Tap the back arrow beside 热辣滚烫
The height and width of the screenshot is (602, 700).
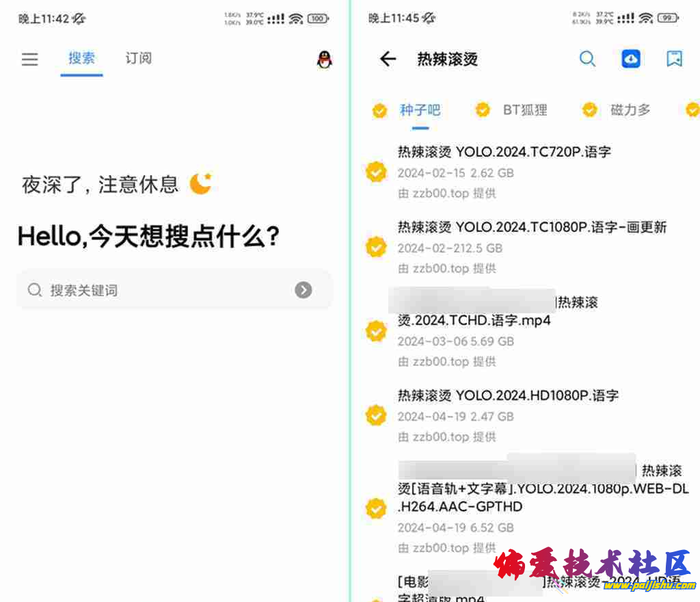tap(388, 59)
